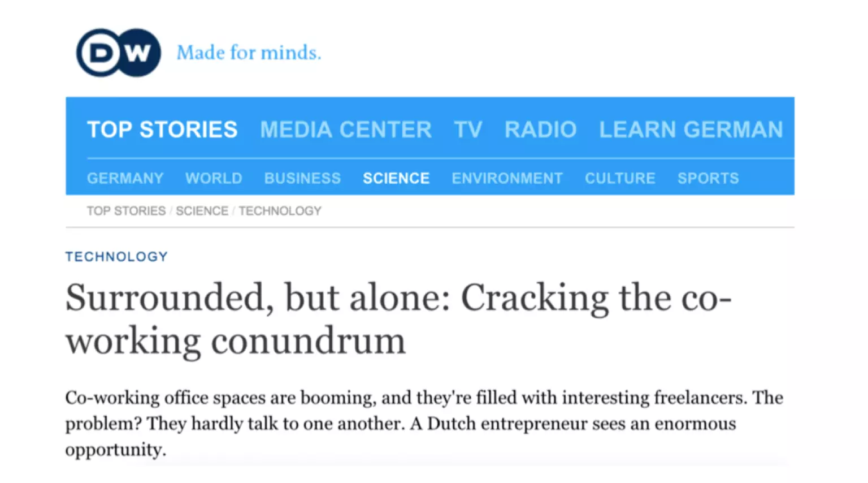Open the ENVIRONMENT subcategory
This screenshot has width=868, height=483.
507,178
